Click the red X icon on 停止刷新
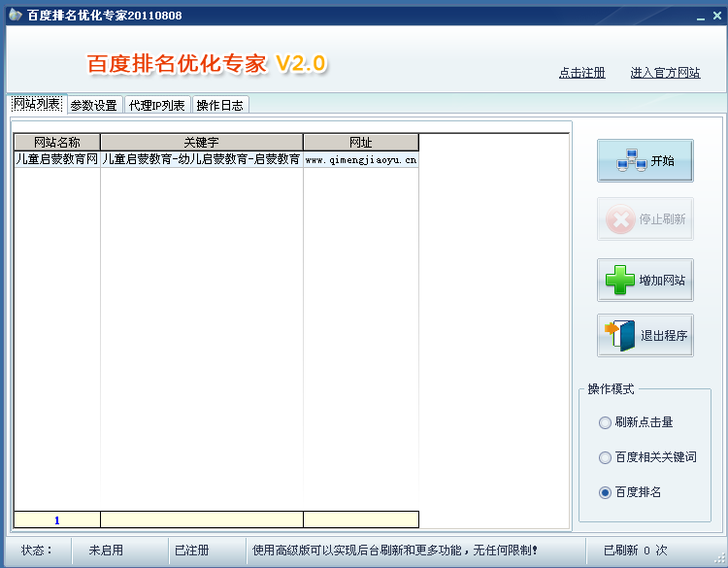 tap(620, 219)
